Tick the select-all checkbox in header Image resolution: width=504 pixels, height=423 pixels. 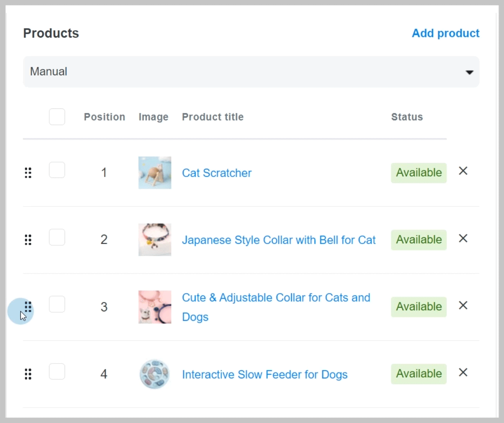(x=57, y=117)
